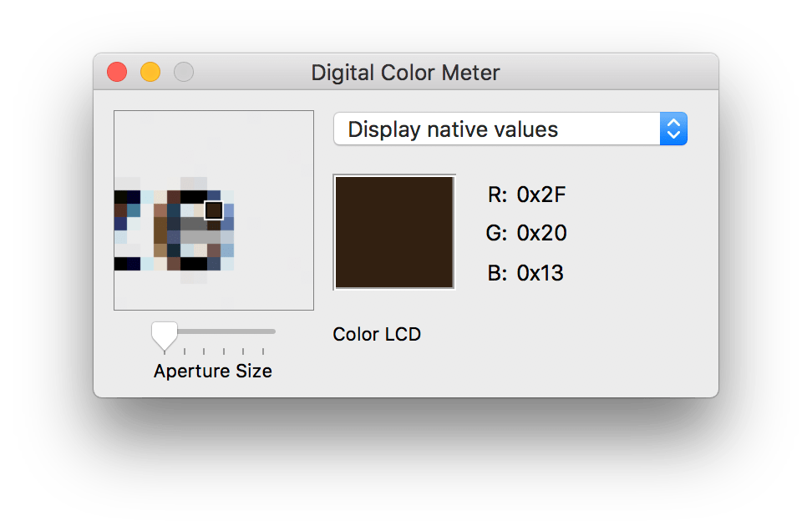Viewport: 812px width, 531px height.
Task: Select the sampled color swatch
Action: coord(393,231)
